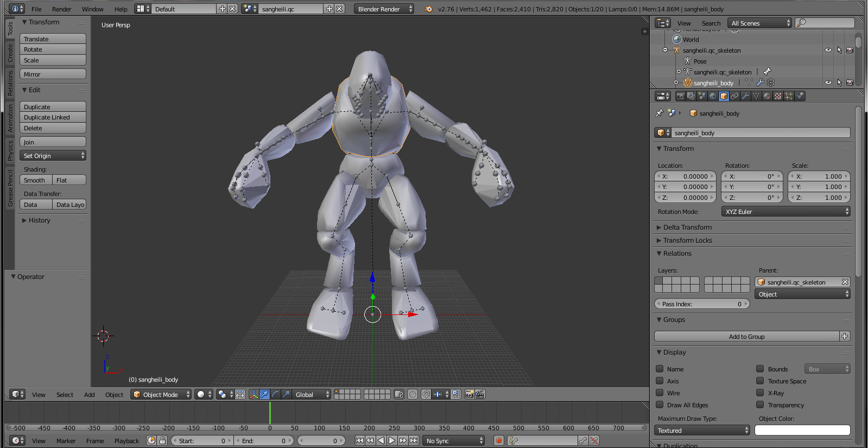Open the Material properties tab
Viewport: 868px width, 448px height.
point(767,96)
